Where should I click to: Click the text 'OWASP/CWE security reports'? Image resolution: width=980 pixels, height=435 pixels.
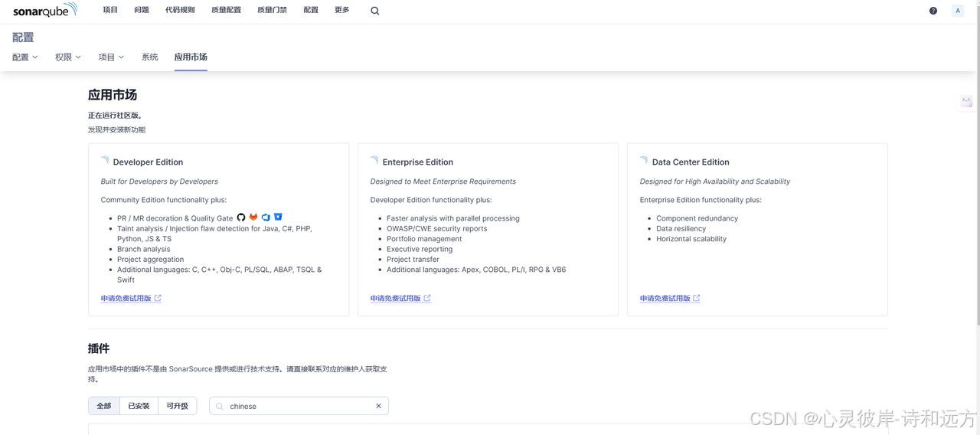pos(437,228)
